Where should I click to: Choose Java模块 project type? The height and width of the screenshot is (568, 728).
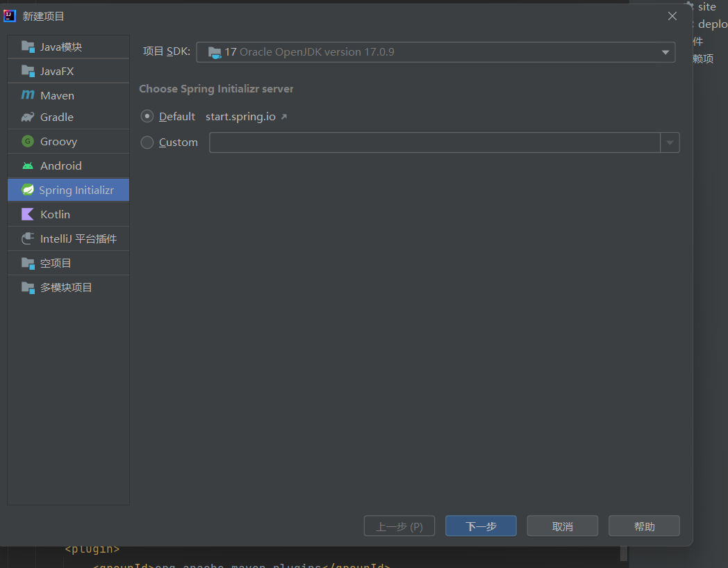click(68, 47)
